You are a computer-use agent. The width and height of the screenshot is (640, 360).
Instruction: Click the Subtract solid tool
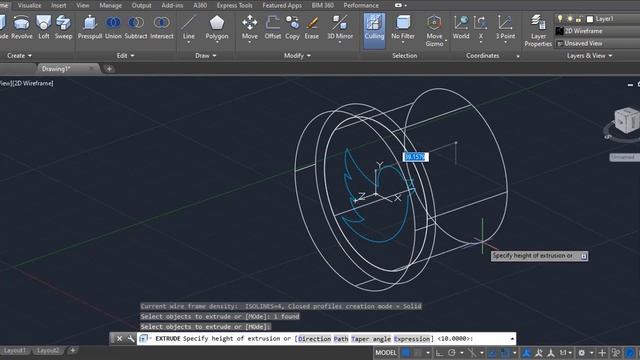(x=136, y=27)
